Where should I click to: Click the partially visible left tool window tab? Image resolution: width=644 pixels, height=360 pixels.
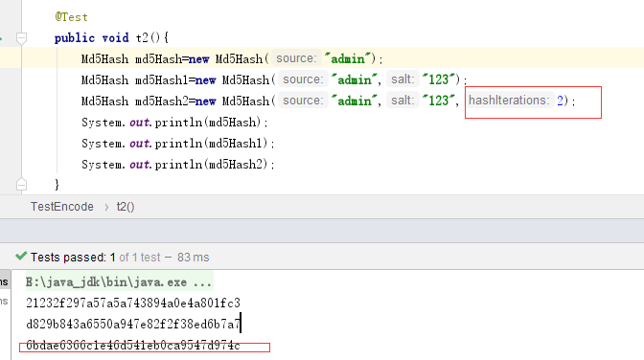(x=4, y=282)
